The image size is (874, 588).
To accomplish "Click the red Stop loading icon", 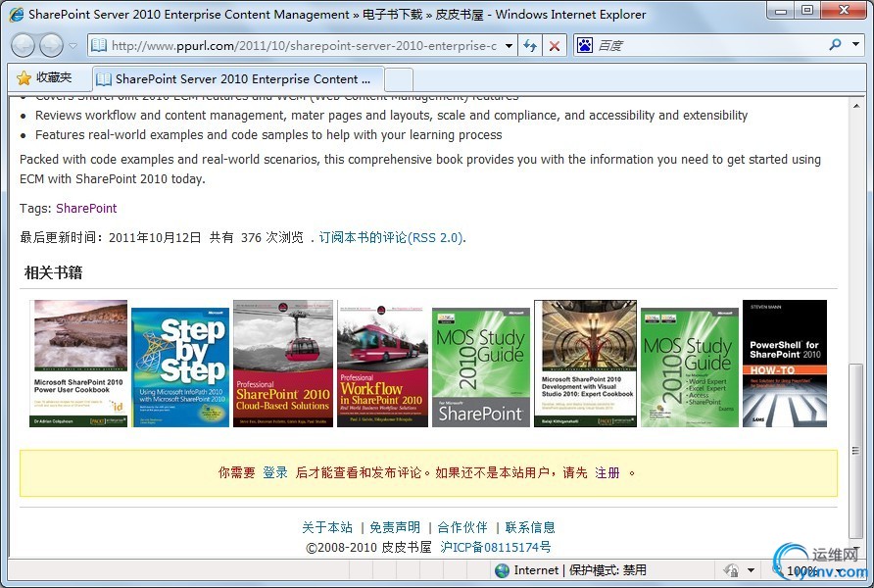I will [555, 46].
